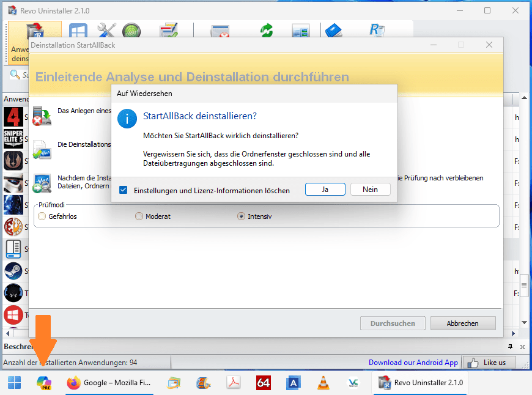
Task: Click the Uninstall toolbar icon with red X
Action: tap(220, 31)
